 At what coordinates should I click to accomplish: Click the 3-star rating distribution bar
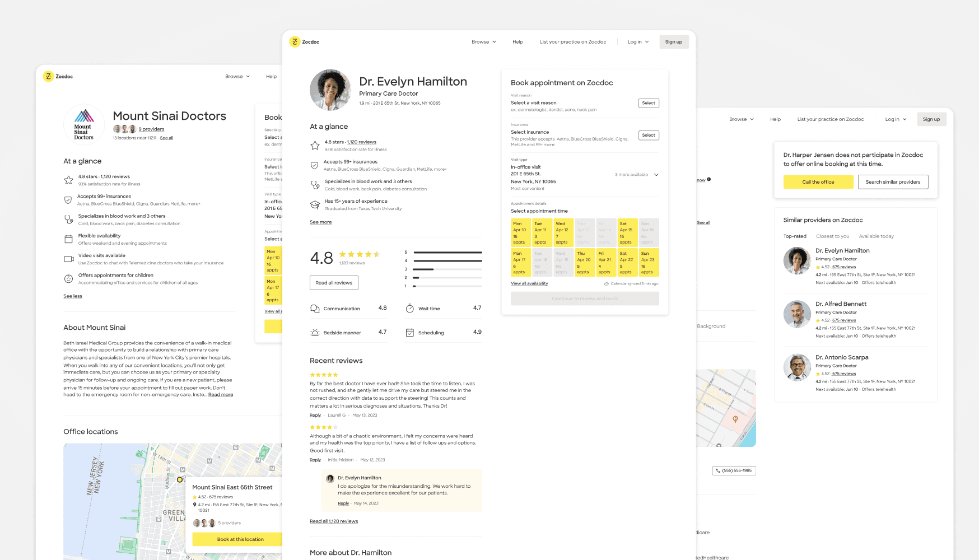tap(447, 269)
